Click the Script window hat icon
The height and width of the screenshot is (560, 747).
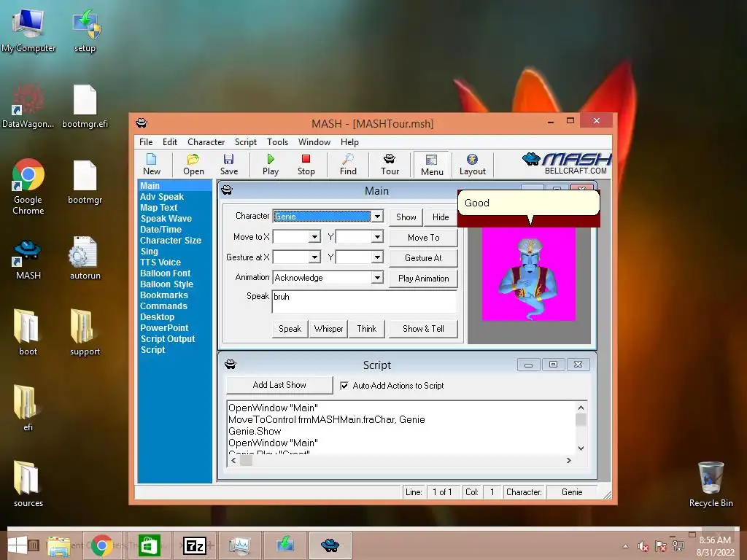(x=231, y=365)
